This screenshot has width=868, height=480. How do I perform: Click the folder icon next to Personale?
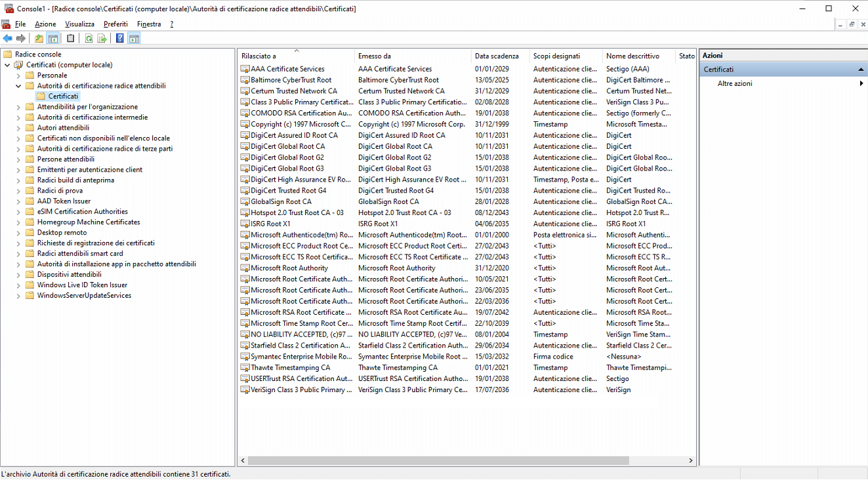30,75
